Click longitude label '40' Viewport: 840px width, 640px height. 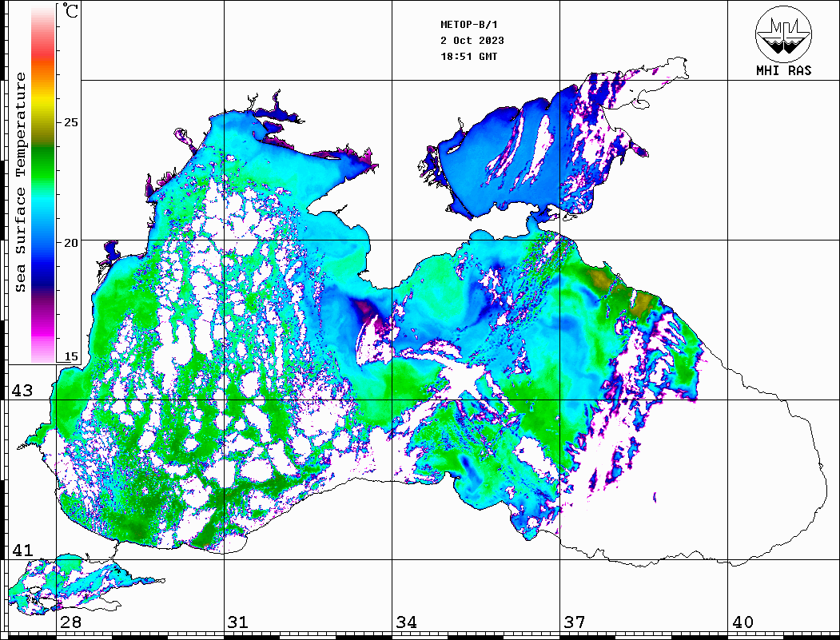[x=742, y=622]
